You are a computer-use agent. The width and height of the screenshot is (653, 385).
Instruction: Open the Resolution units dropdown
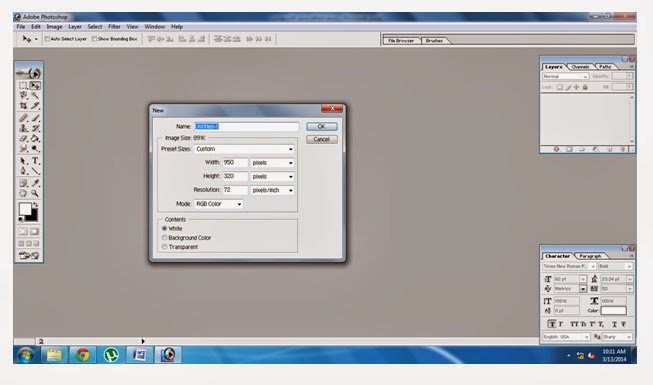click(x=272, y=190)
